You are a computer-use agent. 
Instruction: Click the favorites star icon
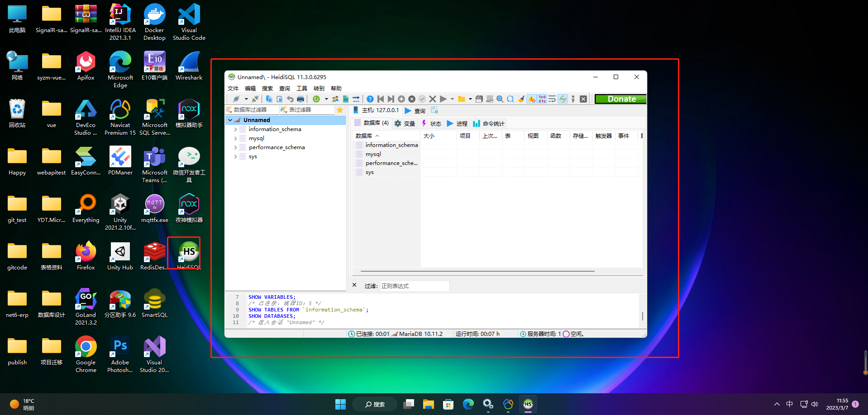340,110
